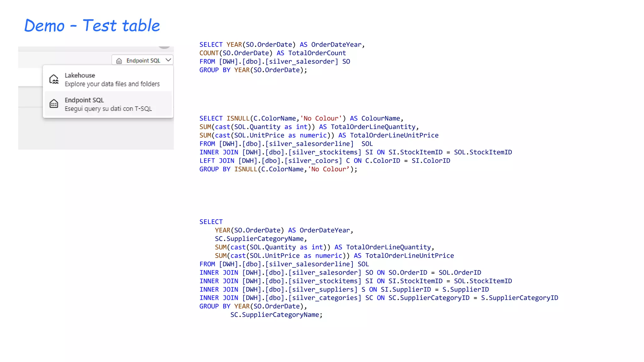Click the line 'LEFT JOIN [DWH].[dbo].[silver_colors]'
Viewport: 644px width, 362px height.
[325, 161]
